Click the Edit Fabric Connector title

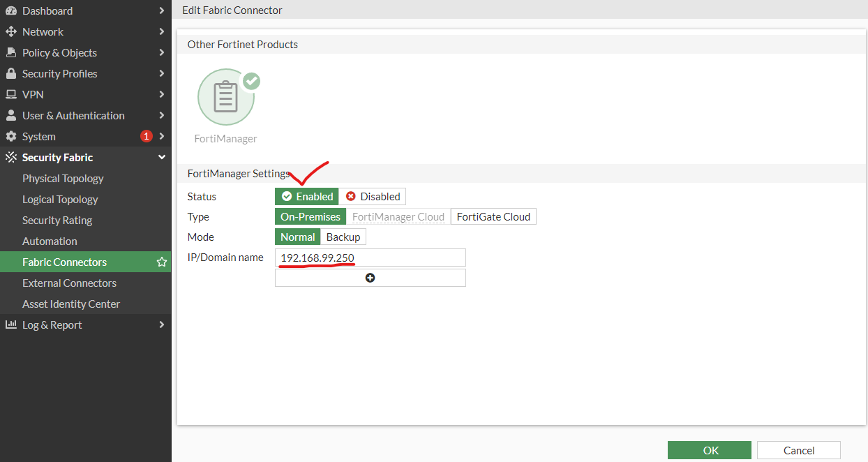232,10
